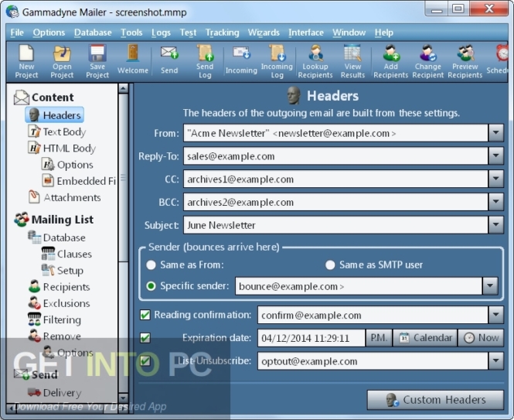Toggle the List-Unsubscribe checkbox
This screenshot has width=514, height=420.
click(x=145, y=361)
